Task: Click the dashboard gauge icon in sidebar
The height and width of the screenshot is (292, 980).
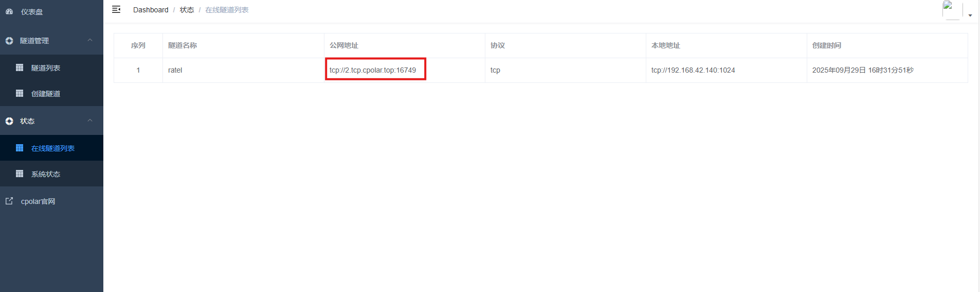Action: (9, 11)
